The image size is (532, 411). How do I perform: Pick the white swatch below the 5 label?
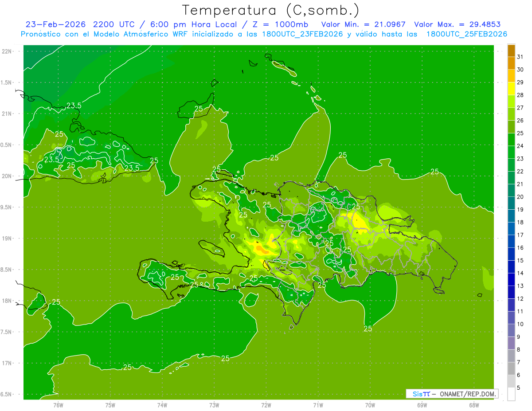[511, 394]
